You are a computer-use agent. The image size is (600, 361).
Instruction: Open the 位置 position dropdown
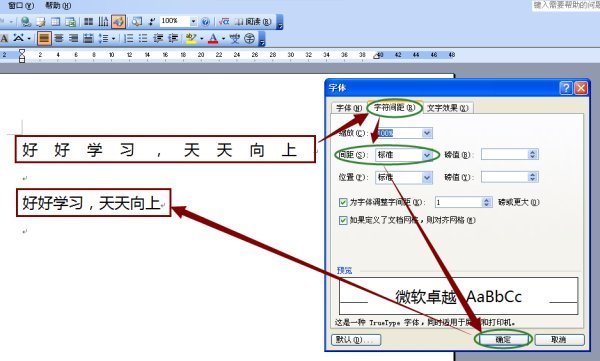coord(427,177)
